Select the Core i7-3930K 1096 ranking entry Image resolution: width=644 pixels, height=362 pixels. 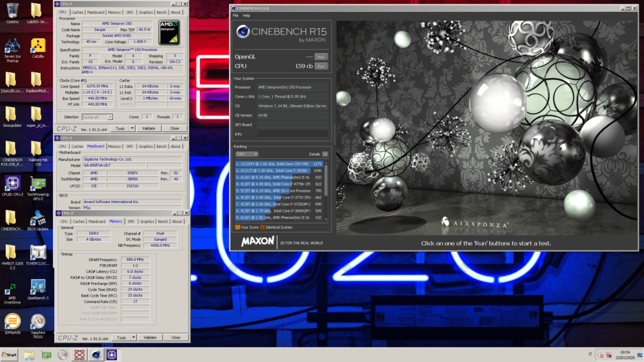click(279, 171)
